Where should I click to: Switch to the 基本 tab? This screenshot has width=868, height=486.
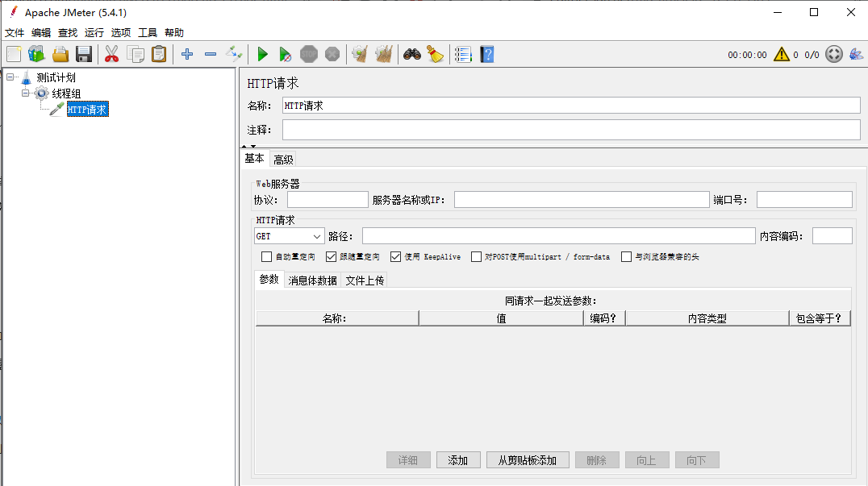pos(255,159)
